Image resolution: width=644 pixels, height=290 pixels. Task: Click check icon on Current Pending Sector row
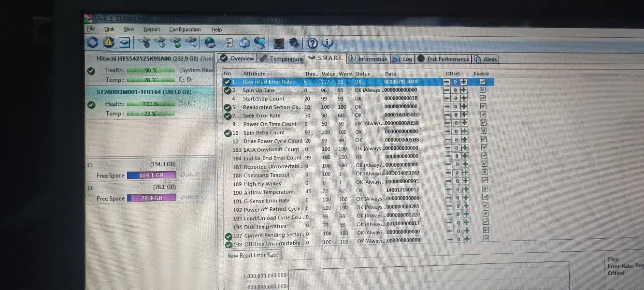coord(229,236)
